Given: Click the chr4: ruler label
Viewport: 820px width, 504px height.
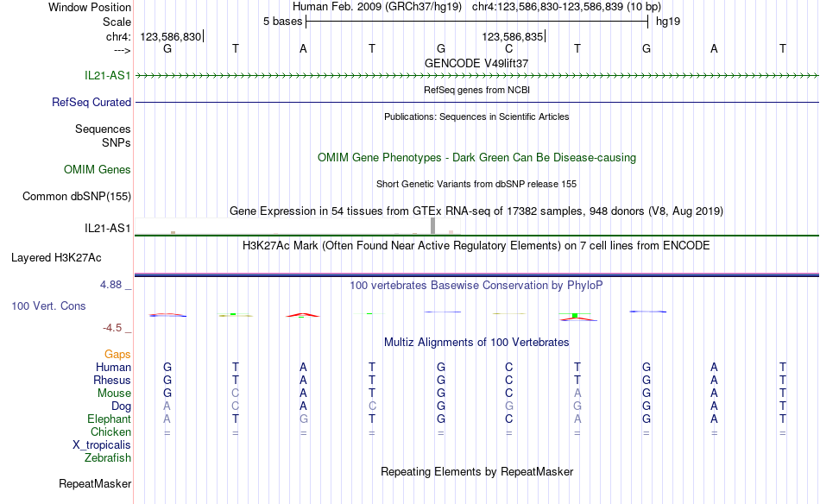Looking at the screenshot, I should tap(119, 37).
